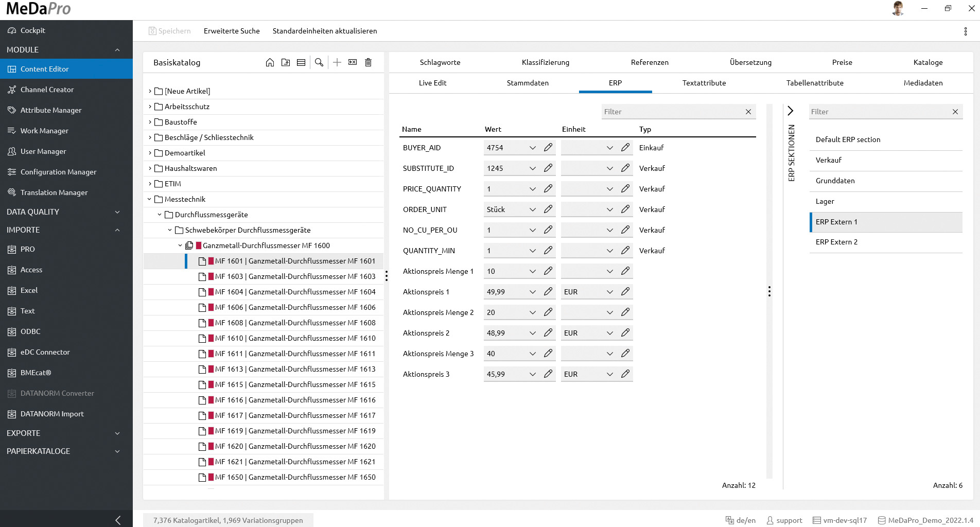This screenshot has width=980, height=527.
Task: Switch to the Klassifizierung tab
Action: tap(546, 62)
